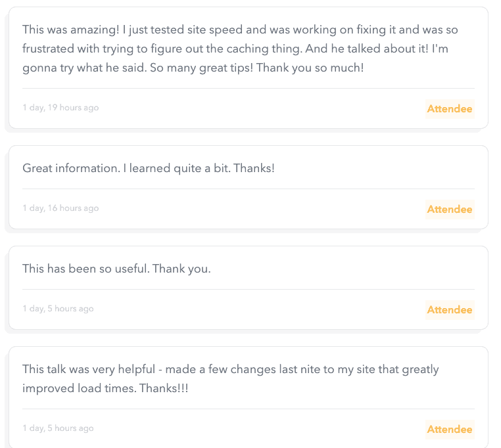Click Attendee badge on the caching comment
Viewport: 501px width, 448px height.
point(450,109)
